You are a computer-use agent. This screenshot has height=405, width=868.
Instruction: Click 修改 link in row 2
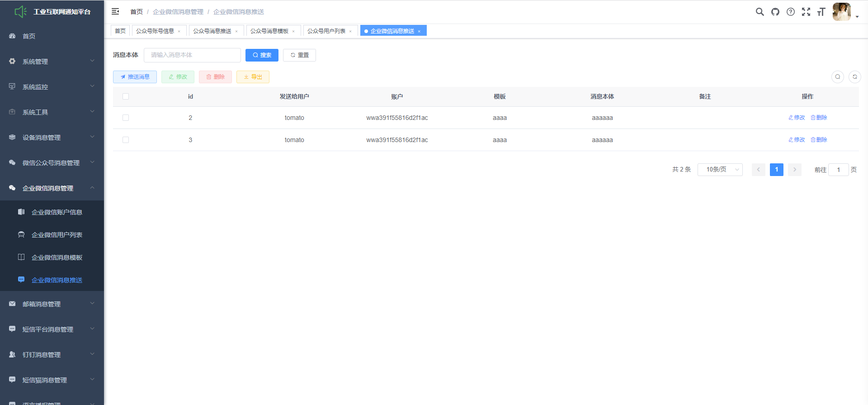pyautogui.click(x=797, y=118)
